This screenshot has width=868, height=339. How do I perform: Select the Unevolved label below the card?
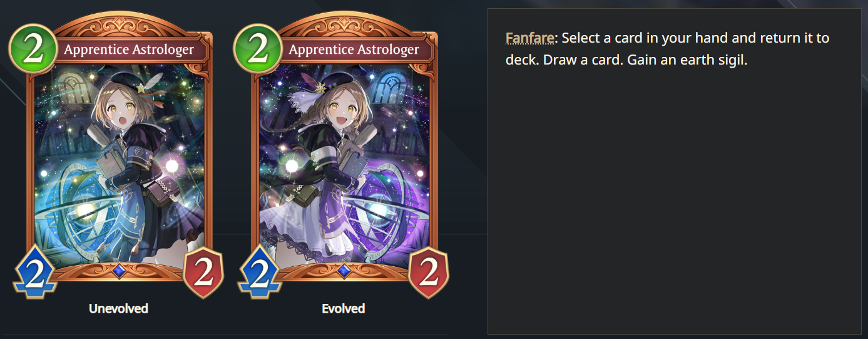click(118, 308)
